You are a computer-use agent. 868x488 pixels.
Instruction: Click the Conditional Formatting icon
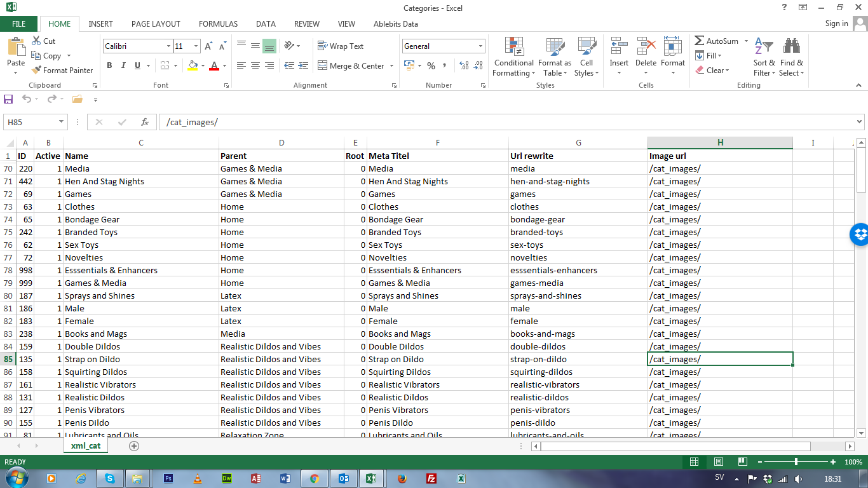[513, 47]
